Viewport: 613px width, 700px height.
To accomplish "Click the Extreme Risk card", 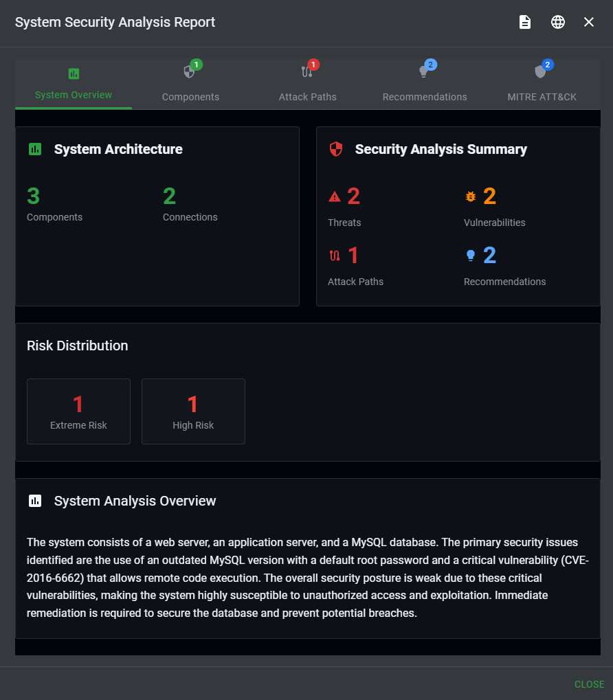I will tap(78, 411).
